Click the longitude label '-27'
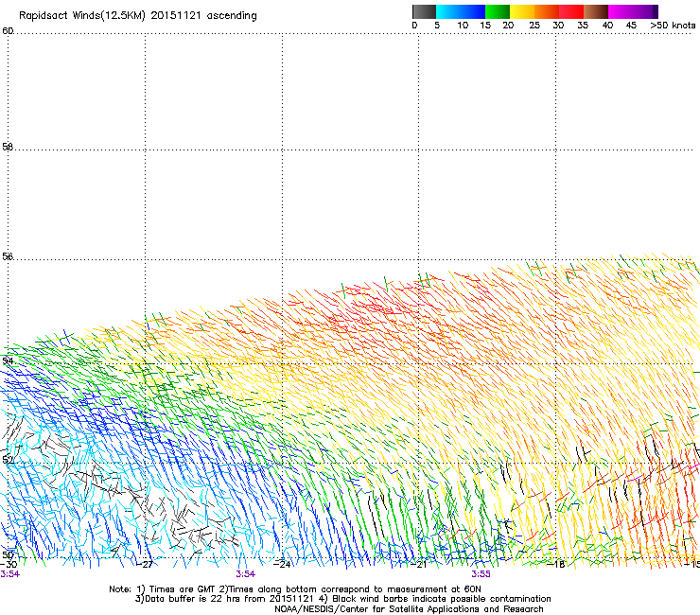Screen dimensions: 700x615 coord(145,565)
